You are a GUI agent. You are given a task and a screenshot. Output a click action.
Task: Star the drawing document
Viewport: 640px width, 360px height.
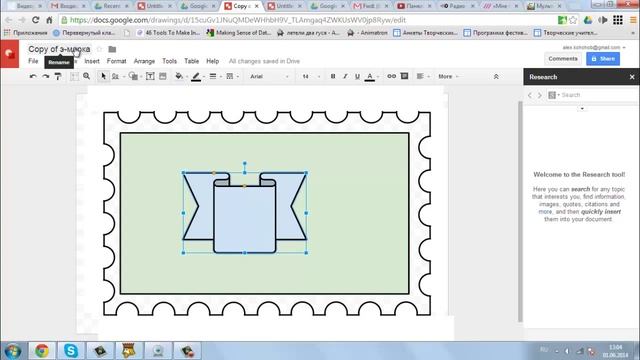pos(99,49)
